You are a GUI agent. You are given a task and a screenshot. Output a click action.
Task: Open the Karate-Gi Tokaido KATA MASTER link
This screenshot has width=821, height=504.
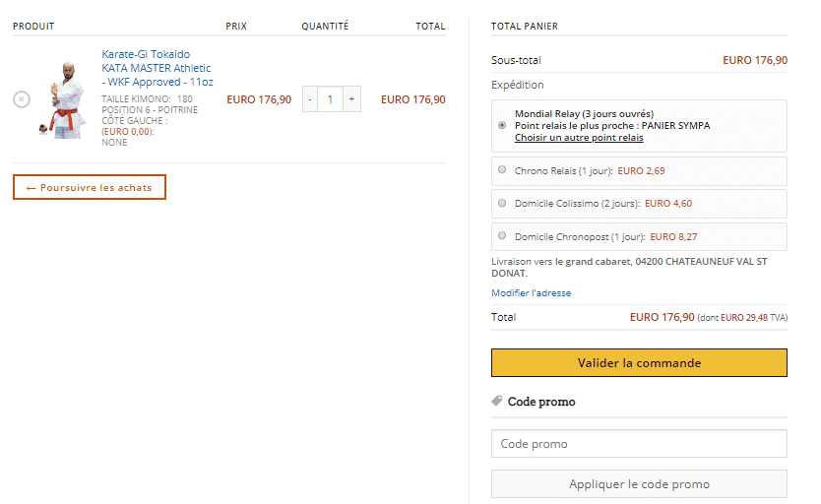[158, 68]
